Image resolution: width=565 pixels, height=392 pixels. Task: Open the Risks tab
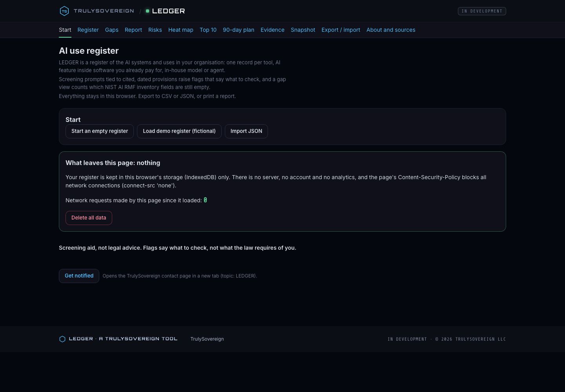pos(155,30)
